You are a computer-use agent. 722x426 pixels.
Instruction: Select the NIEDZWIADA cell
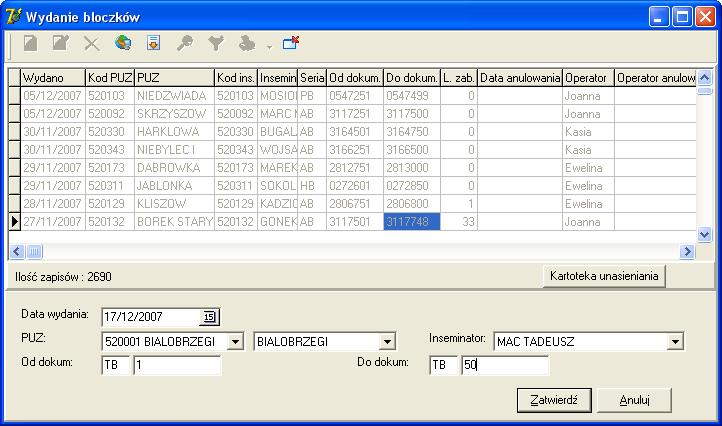tap(175, 96)
